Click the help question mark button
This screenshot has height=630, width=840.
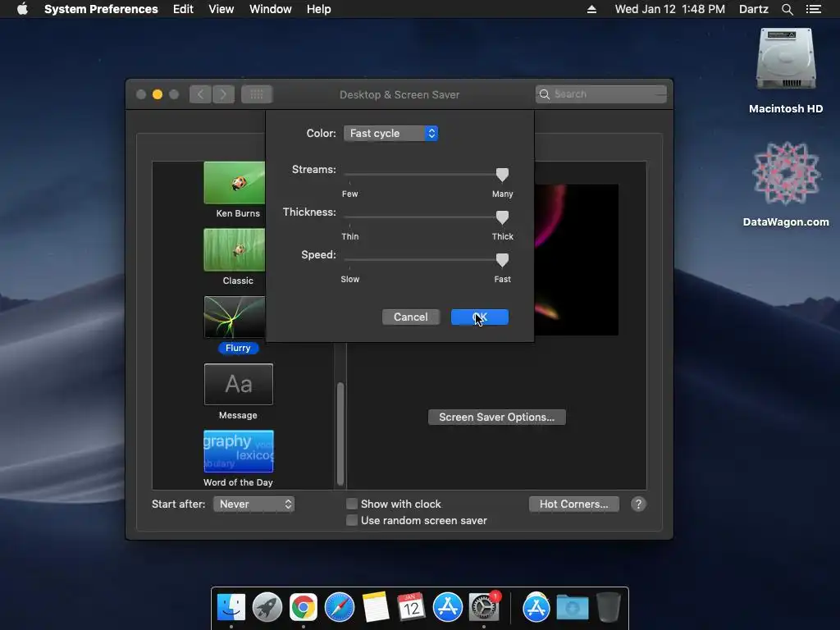[638, 504]
